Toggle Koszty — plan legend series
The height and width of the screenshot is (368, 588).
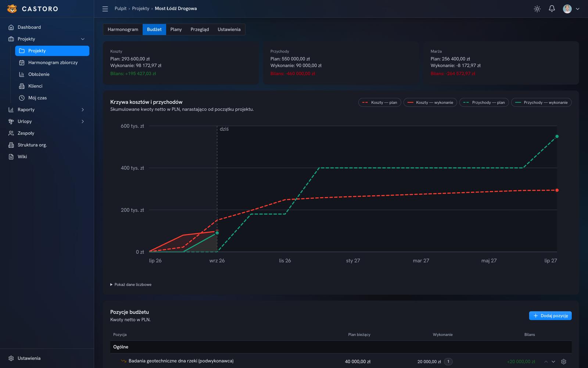(380, 102)
